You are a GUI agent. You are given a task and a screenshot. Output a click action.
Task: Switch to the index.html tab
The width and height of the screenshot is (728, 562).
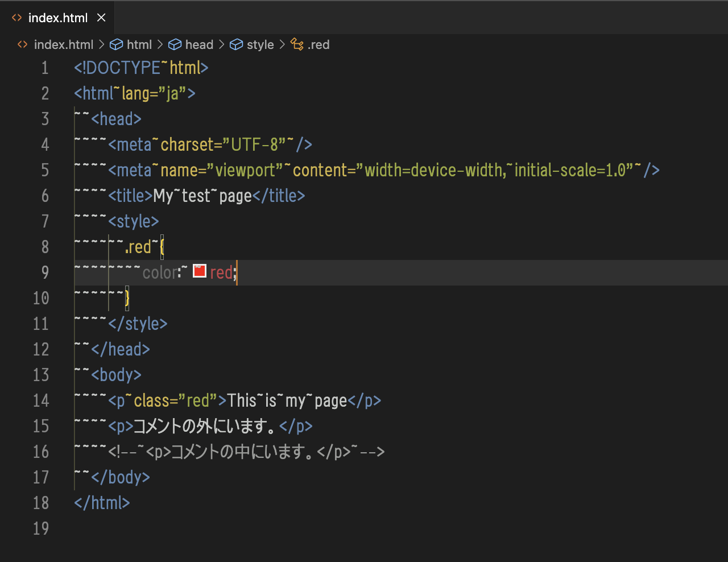tap(58, 18)
